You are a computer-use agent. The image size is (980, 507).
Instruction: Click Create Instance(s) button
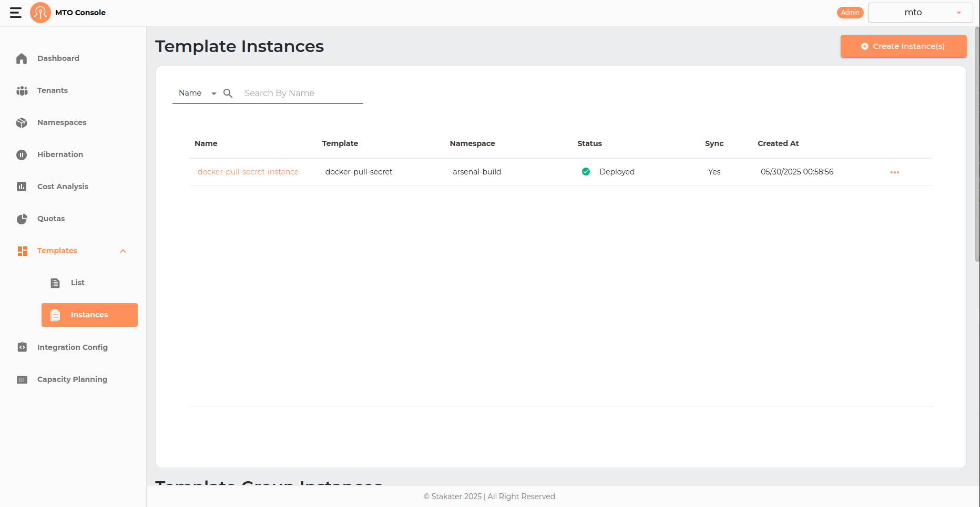(903, 46)
